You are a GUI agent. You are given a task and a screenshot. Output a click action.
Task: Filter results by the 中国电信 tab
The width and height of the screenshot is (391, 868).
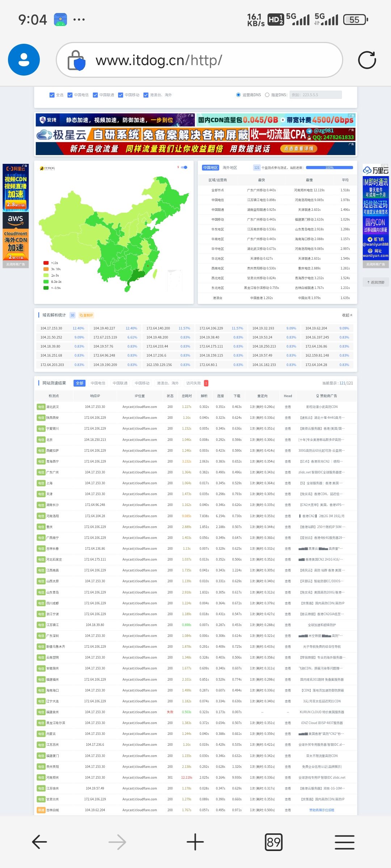tap(98, 383)
